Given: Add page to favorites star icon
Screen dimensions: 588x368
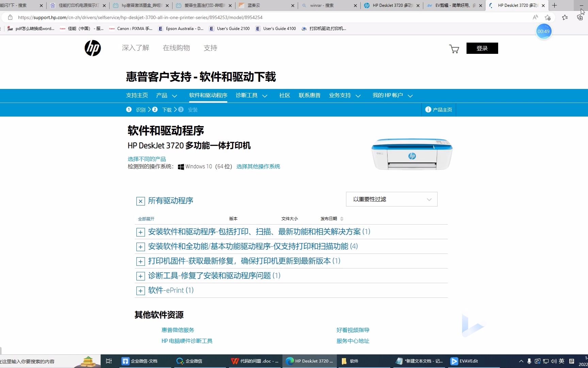Looking at the screenshot, I should [548, 17].
